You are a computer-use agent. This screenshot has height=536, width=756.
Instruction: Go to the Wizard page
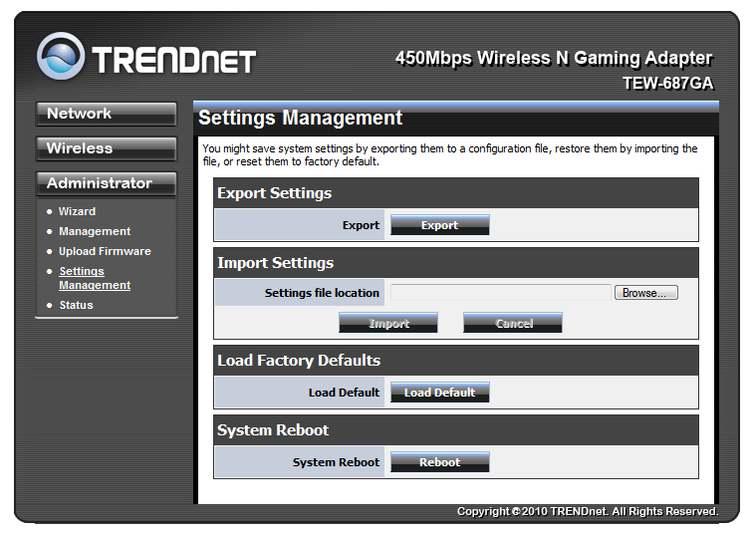click(x=77, y=211)
